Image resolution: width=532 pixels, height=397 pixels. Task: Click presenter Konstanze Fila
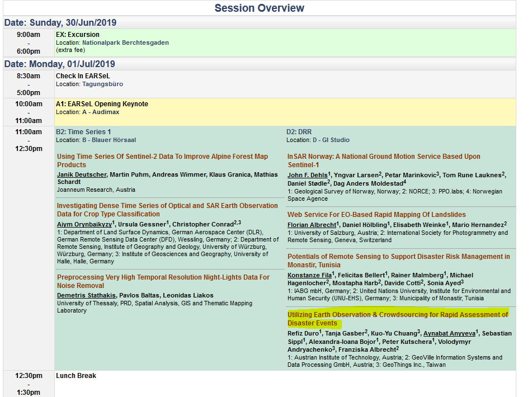click(309, 275)
